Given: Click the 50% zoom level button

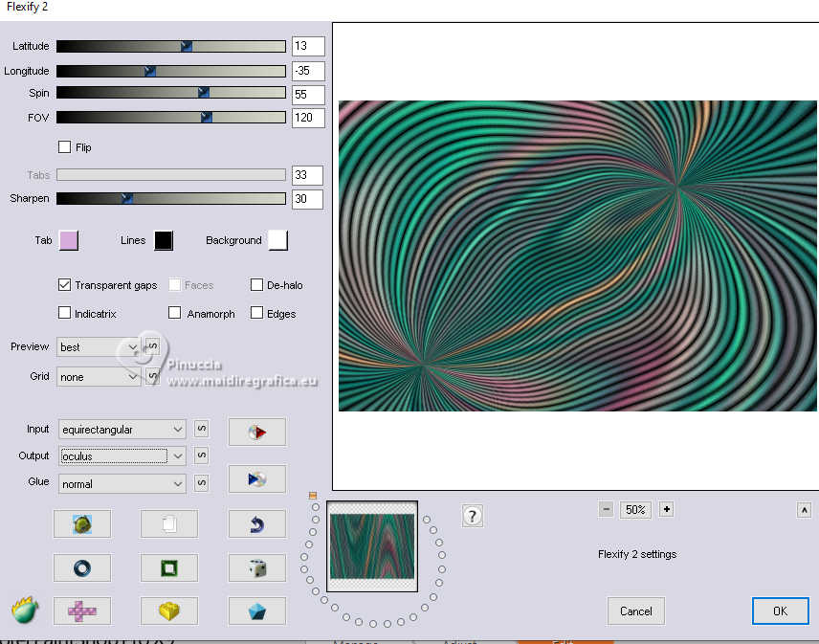Looking at the screenshot, I should click(x=635, y=509).
